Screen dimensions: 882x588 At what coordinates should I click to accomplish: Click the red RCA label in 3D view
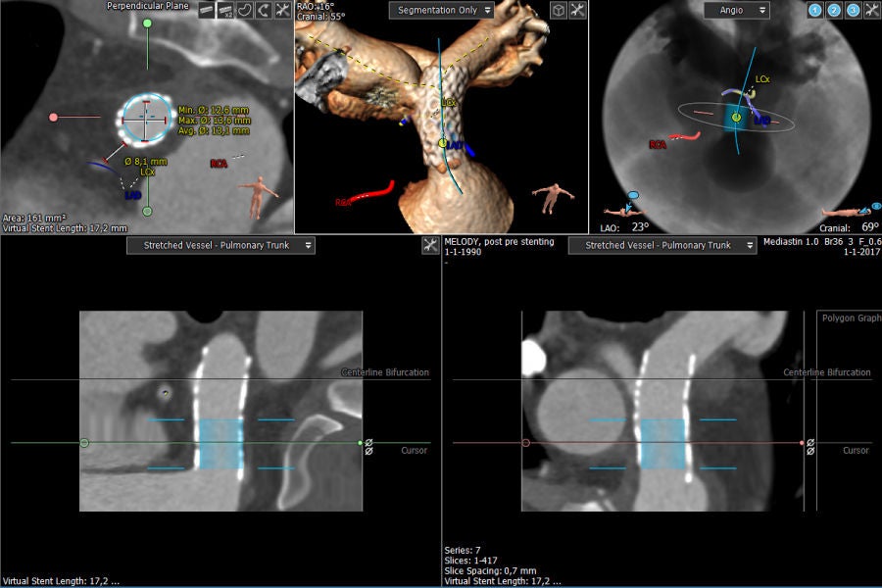click(343, 203)
